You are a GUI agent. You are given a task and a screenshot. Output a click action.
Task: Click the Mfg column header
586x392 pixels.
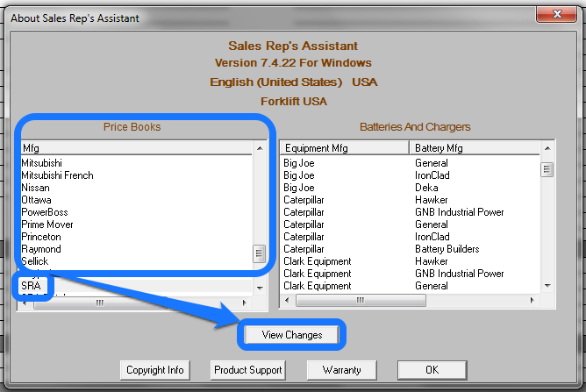click(132, 147)
